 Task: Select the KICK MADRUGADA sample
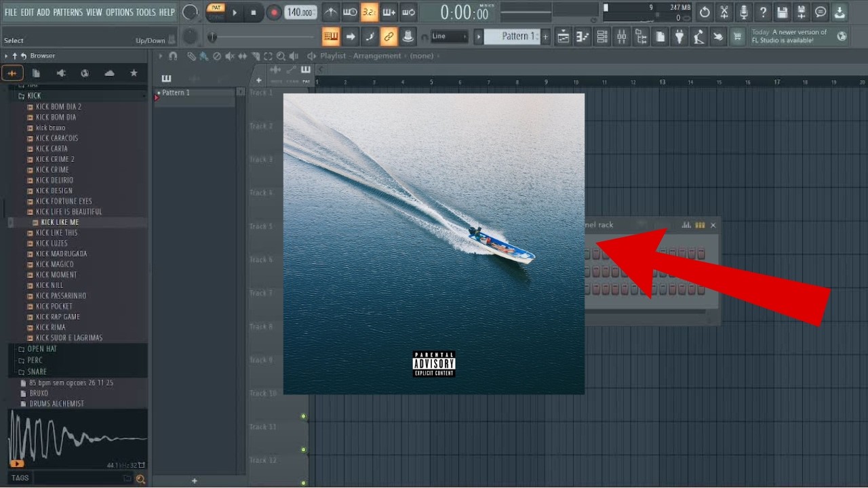(61, 253)
